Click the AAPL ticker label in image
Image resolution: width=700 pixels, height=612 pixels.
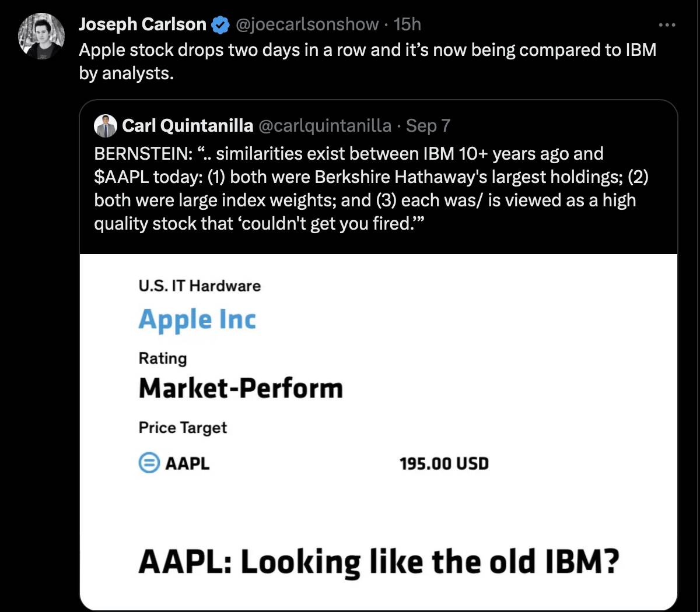[x=187, y=463]
